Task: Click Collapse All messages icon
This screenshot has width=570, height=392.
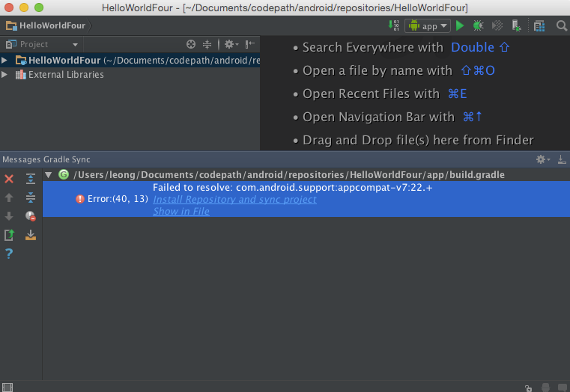Action: click(31, 197)
